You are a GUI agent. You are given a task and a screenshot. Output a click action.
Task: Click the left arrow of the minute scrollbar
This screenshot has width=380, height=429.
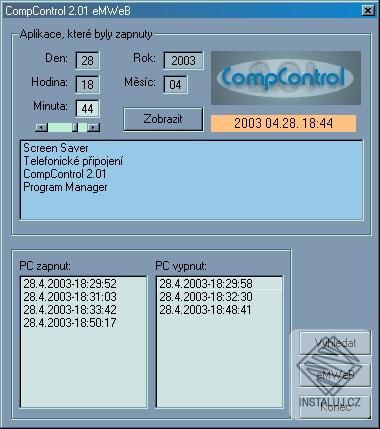coord(41,127)
